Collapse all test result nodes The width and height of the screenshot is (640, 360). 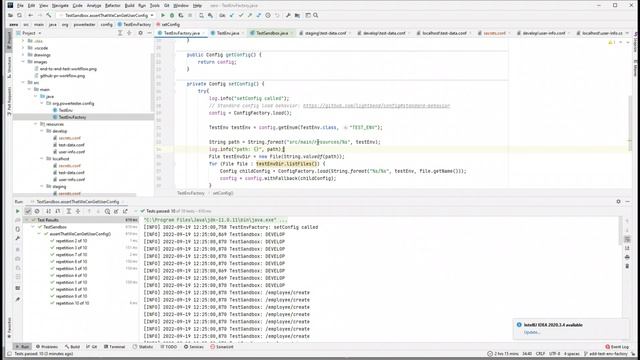[x=78, y=211]
